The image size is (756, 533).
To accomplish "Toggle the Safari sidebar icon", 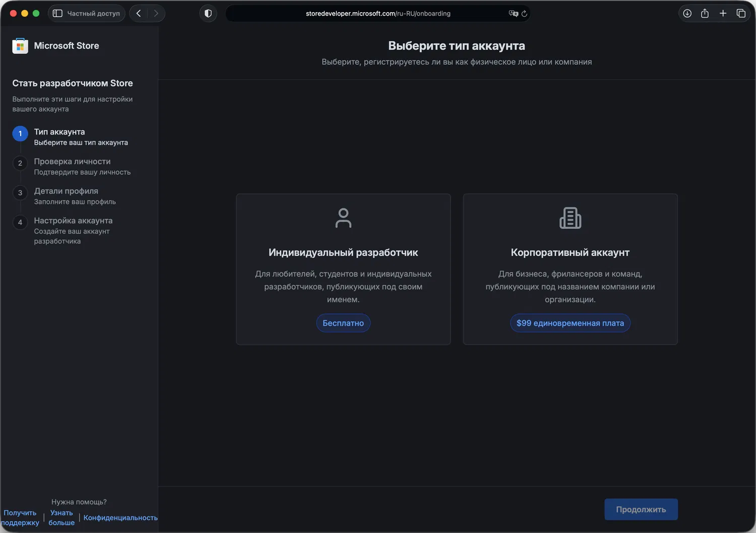I will tap(57, 14).
